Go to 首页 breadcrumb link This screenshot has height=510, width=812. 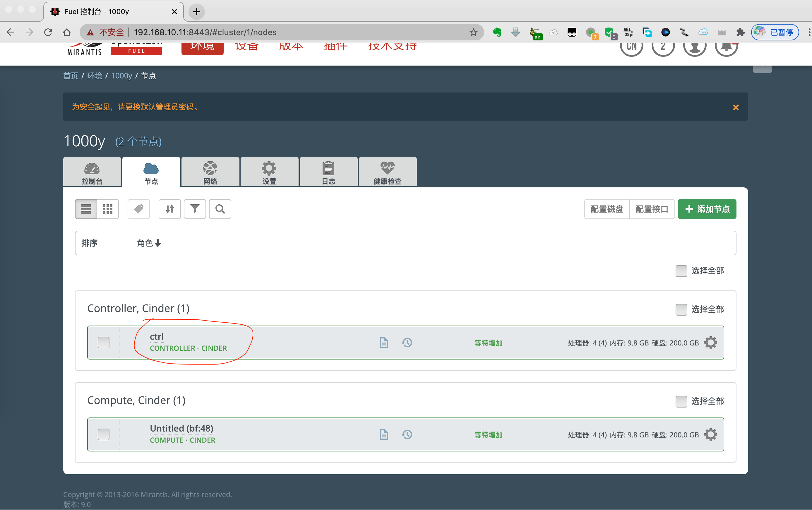tap(71, 76)
